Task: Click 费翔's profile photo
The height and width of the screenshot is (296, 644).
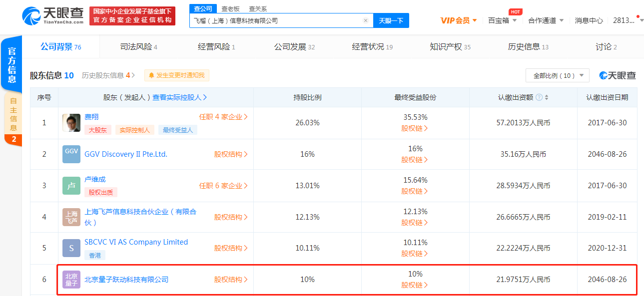Action: pyautogui.click(x=71, y=122)
